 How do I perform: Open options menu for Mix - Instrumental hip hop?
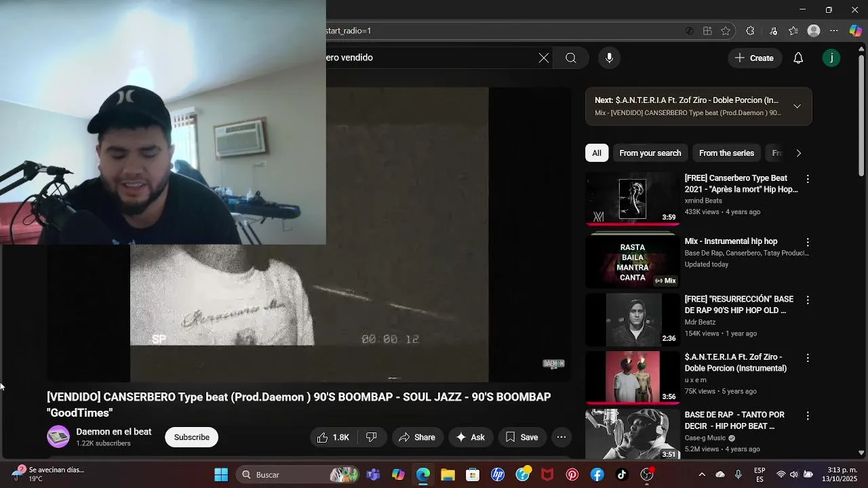pos(808,242)
